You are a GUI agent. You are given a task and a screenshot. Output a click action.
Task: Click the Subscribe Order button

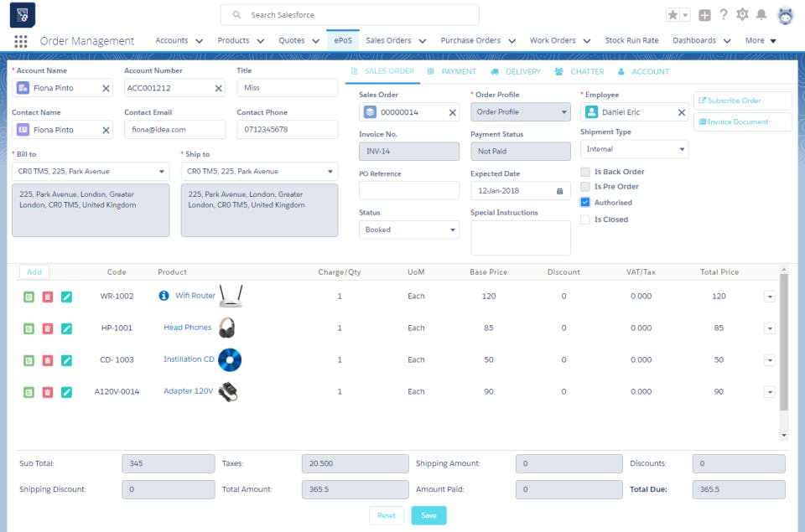tap(742, 101)
